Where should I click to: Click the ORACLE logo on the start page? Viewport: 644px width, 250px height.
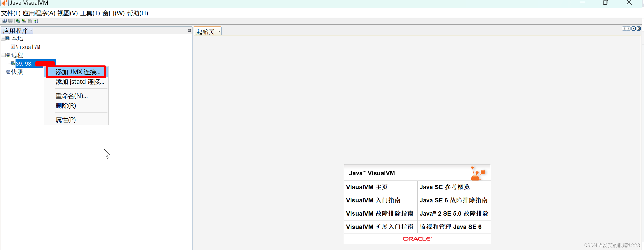417,239
